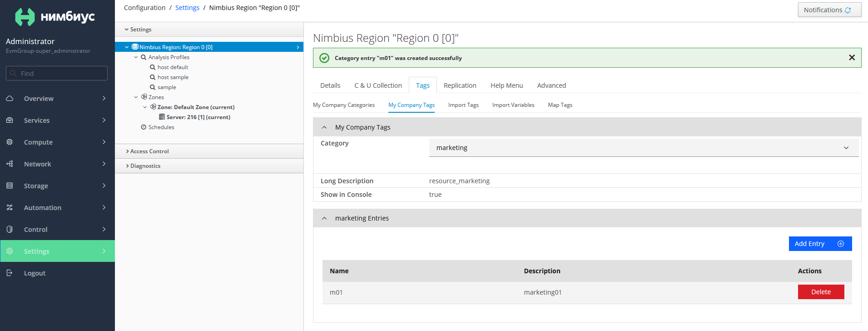
Task: Collapse the marketing Entries panel
Action: [324, 218]
